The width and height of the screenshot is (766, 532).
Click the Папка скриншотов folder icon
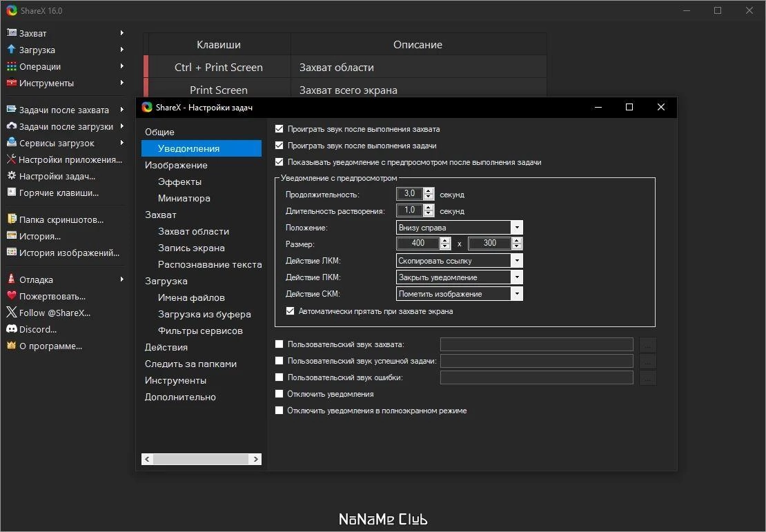tap(12, 219)
